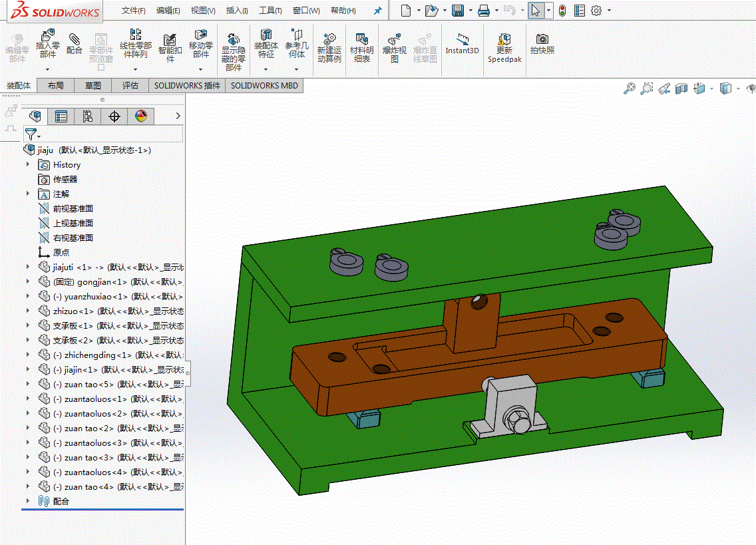Screen dimensions: 756x545
Task: Select the arrow Select tool
Action: [536, 10]
